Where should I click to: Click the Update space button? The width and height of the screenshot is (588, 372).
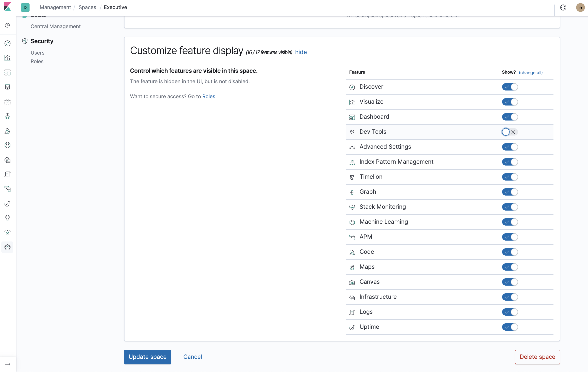147,357
